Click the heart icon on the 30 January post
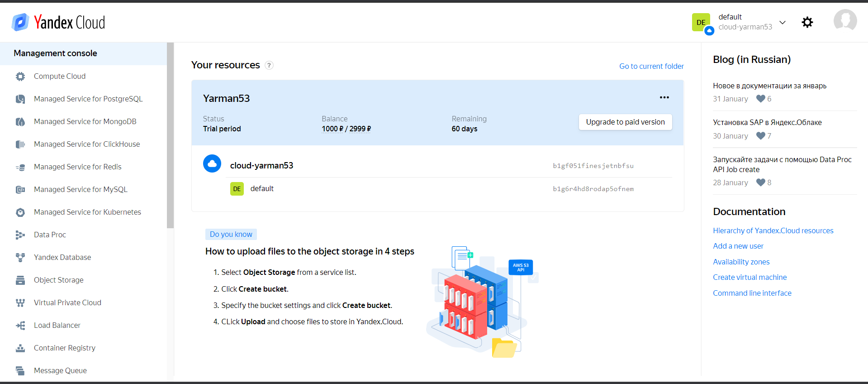The image size is (868, 384). tap(761, 136)
